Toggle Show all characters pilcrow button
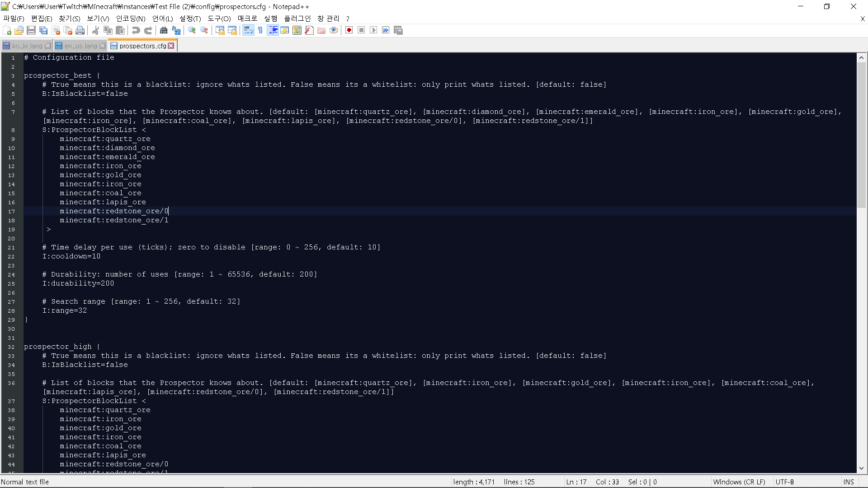 260,30
